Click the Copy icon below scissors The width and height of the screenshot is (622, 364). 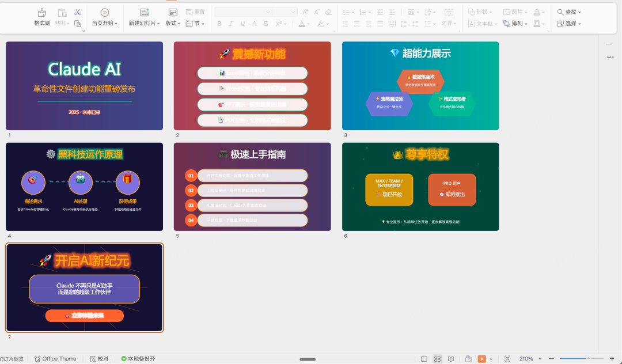(x=78, y=24)
